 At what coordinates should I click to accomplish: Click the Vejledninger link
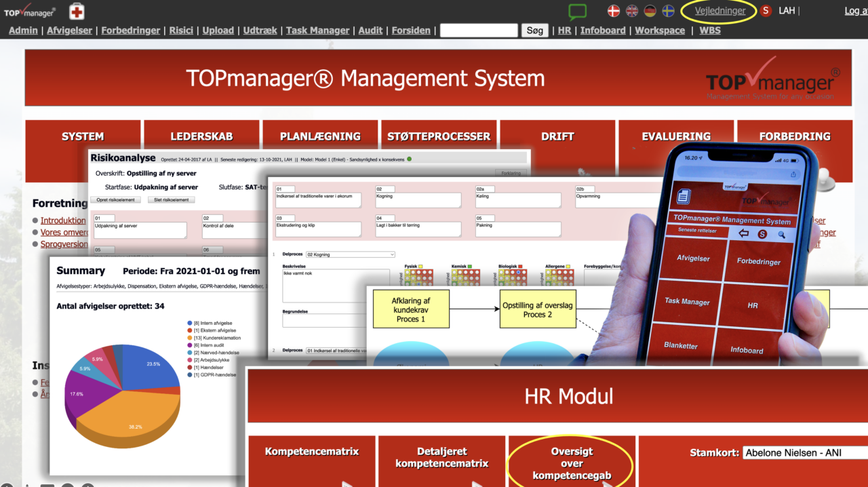(720, 11)
